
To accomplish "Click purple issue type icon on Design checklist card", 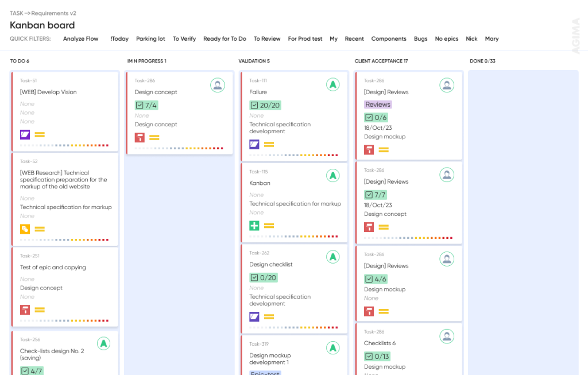I will point(254,316).
